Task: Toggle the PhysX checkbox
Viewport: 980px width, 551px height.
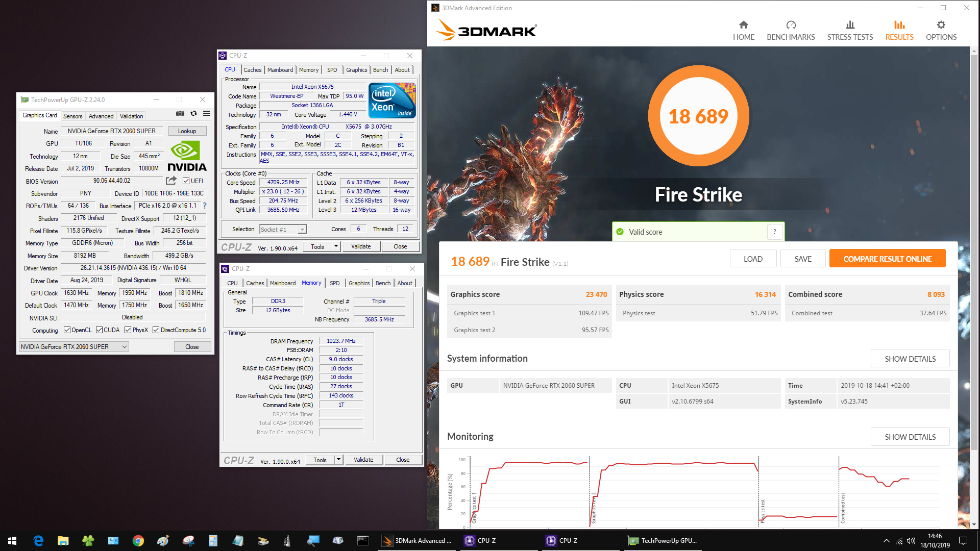Action: pyautogui.click(x=128, y=330)
